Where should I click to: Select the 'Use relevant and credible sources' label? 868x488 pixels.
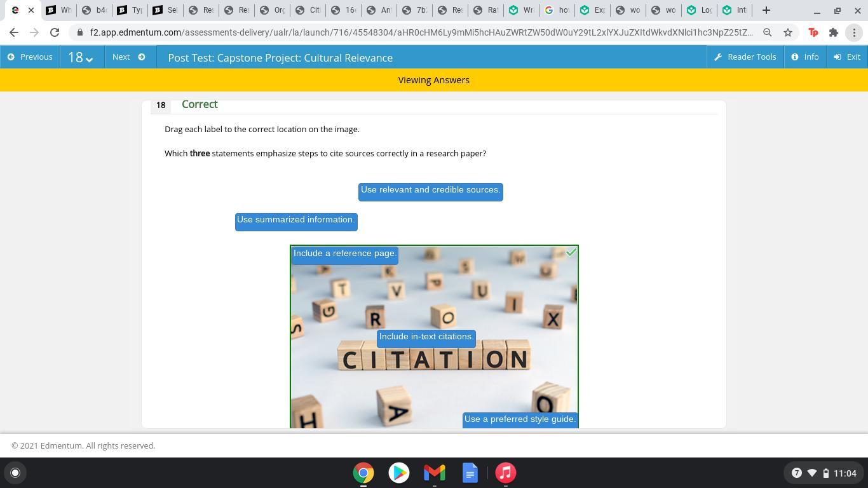click(x=430, y=191)
